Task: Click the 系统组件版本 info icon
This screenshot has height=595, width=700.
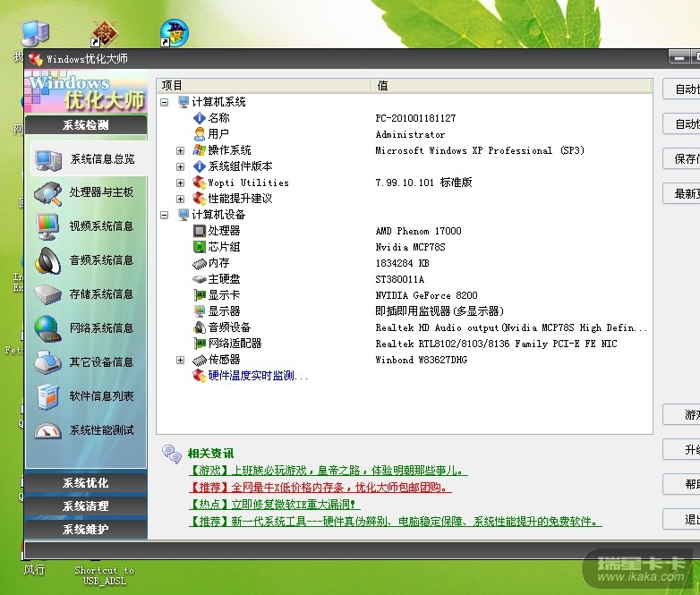Action: [x=199, y=166]
